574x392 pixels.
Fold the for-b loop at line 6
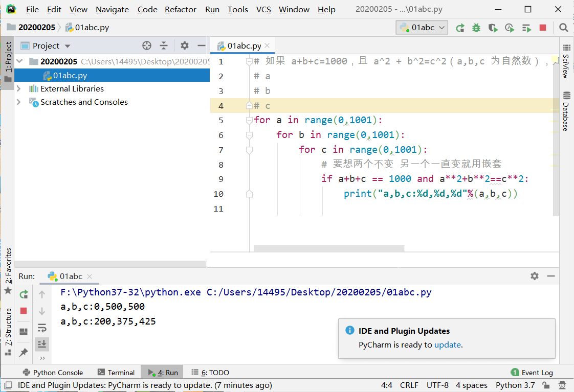(x=249, y=135)
